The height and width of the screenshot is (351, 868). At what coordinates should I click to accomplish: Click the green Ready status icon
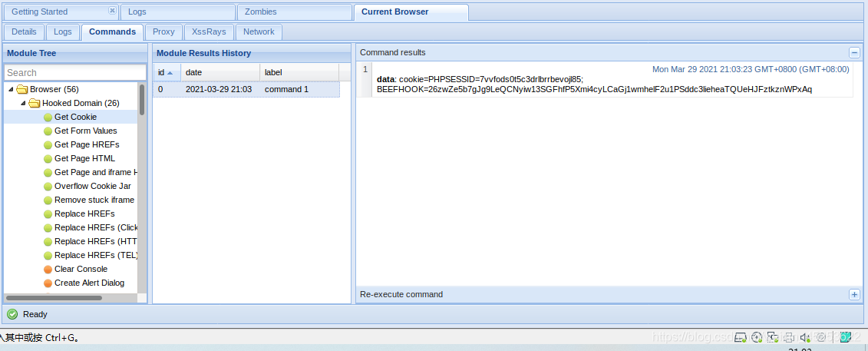pyautogui.click(x=12, y=314)
